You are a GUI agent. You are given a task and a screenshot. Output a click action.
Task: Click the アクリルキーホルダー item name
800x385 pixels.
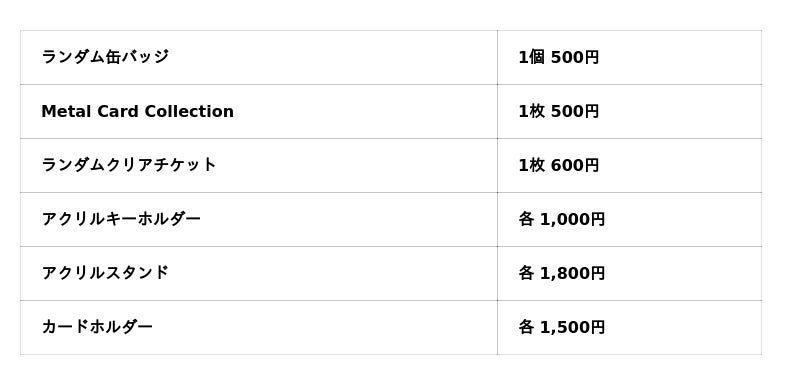[121, 219]
